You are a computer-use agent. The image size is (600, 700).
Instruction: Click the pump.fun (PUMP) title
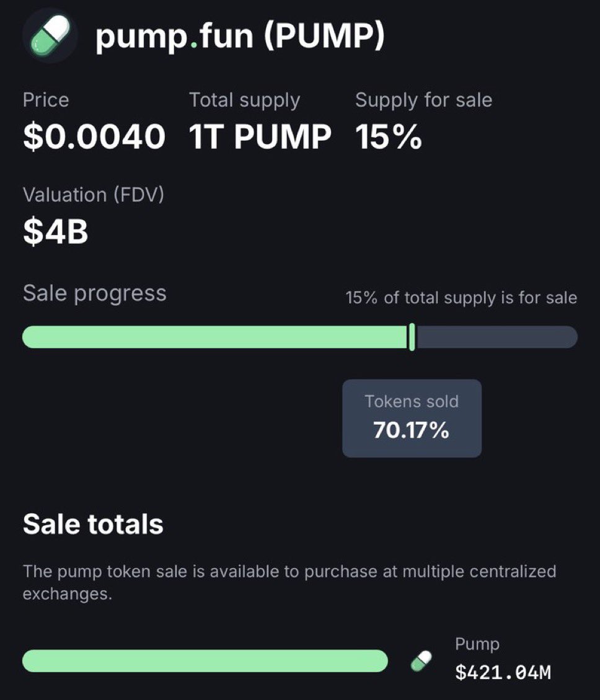point(240,36)
